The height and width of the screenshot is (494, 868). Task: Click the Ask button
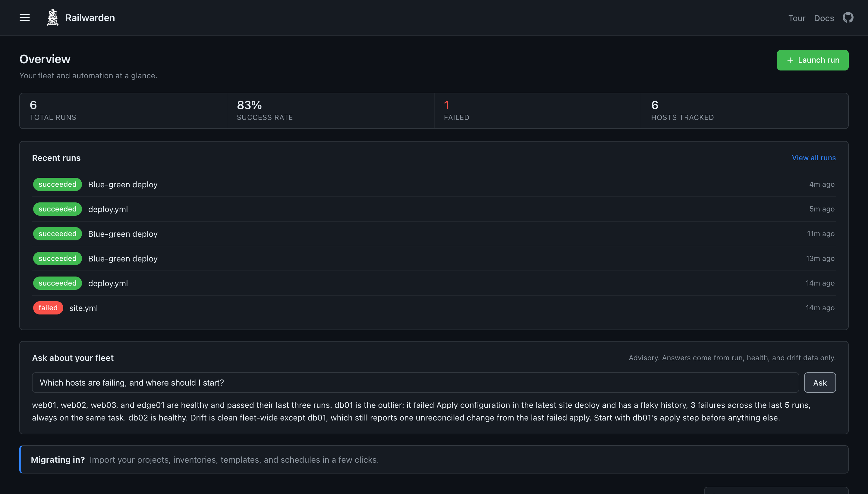[x=819, y=382]
